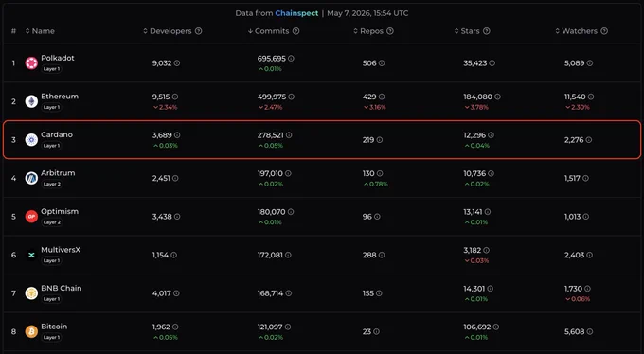Click the Bitcoin logo icon
The image size is (644, 354).
[31, 331]
